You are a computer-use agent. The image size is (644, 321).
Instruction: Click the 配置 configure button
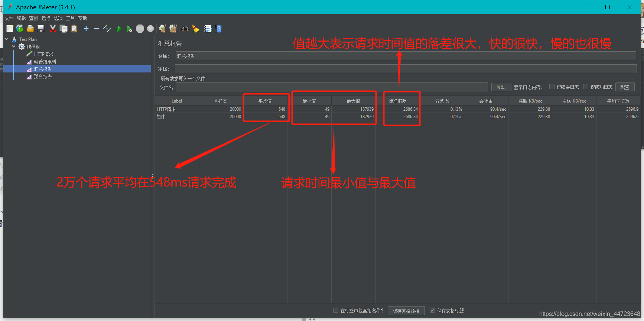pos(625,87)
